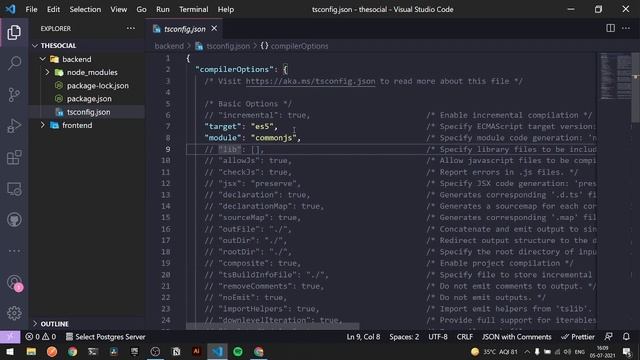Click the Ln 9, Col 8 indicator
This screenshot has height=360, width=640.
tap(363, 337)
